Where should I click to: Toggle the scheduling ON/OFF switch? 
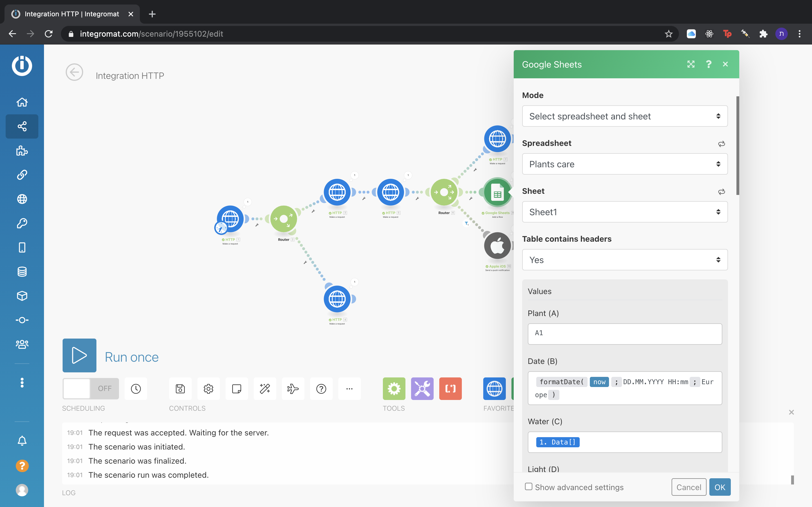pyautogui.click(x=91, y=388)
